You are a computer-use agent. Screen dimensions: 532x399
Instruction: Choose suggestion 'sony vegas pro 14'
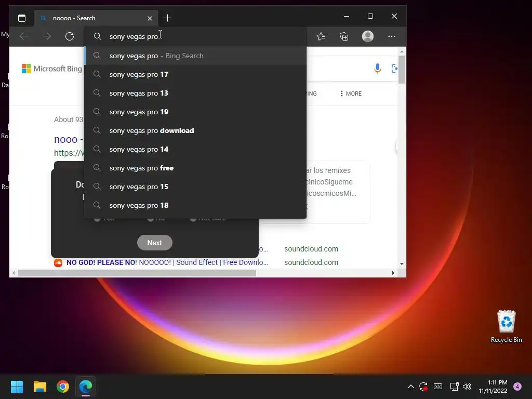point(195,149)
